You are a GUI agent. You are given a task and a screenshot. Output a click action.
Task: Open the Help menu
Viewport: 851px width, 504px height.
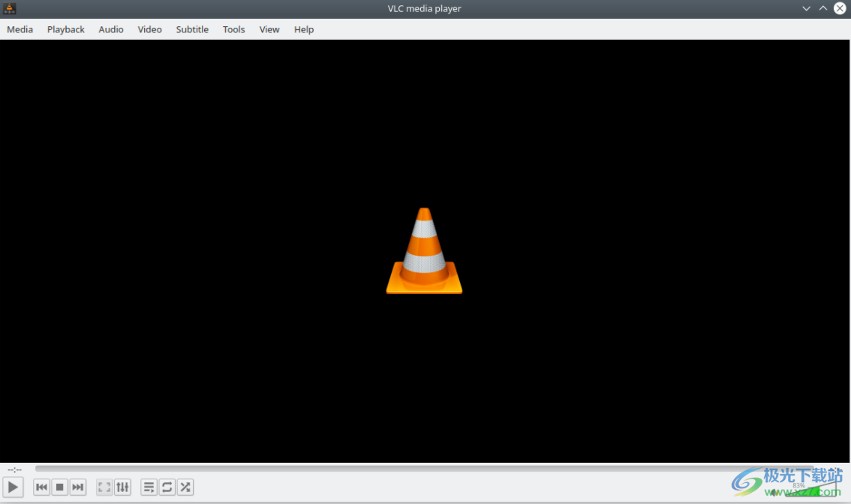[304, 29]
